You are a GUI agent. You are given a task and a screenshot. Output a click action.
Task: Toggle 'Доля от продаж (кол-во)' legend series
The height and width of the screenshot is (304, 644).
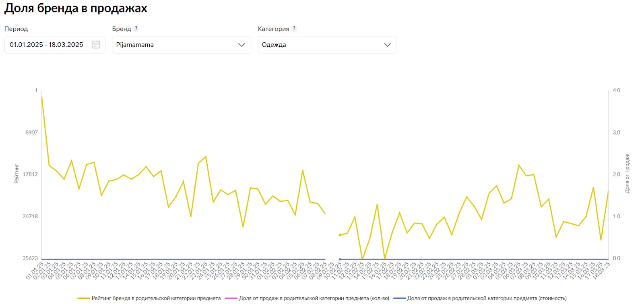coord(314,298)
